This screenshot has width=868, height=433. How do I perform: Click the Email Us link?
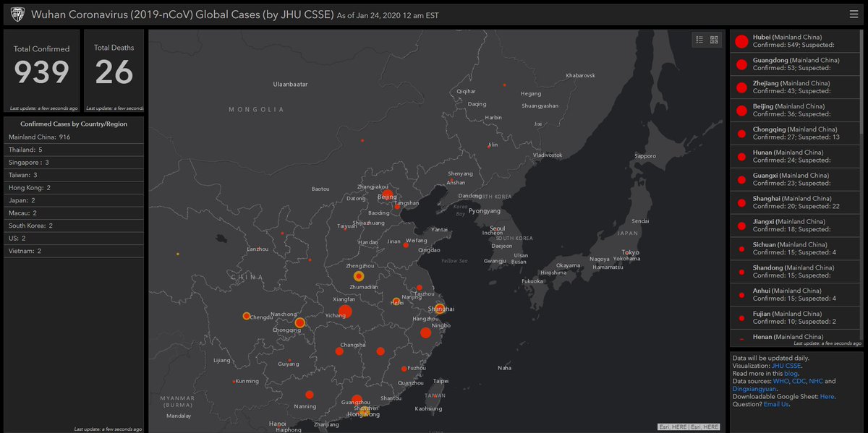(776, 404)
